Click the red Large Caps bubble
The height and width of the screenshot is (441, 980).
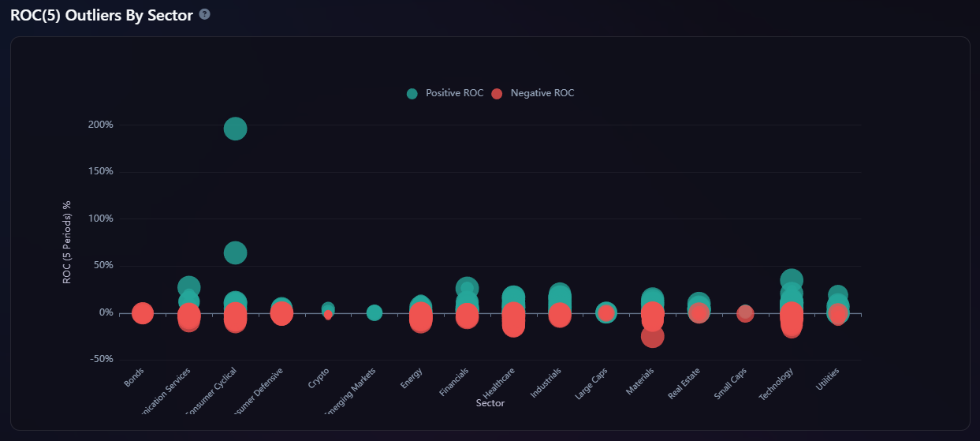(606, 313)
